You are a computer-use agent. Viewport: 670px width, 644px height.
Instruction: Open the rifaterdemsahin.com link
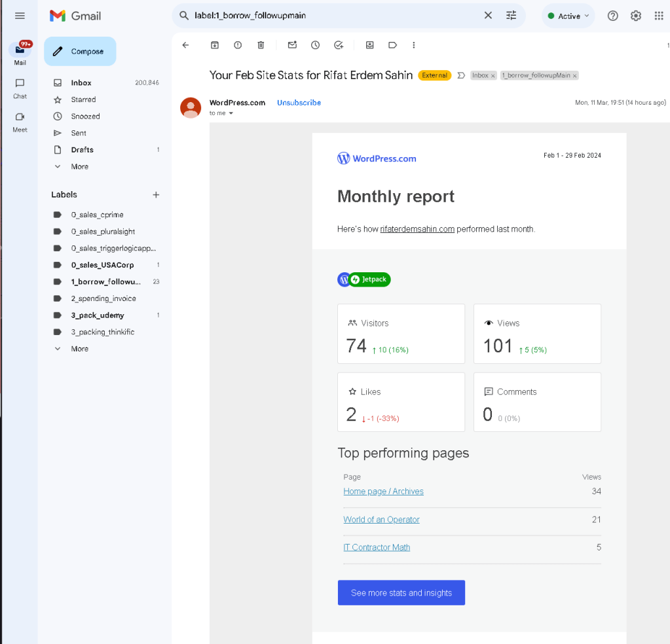pos(417,229)
